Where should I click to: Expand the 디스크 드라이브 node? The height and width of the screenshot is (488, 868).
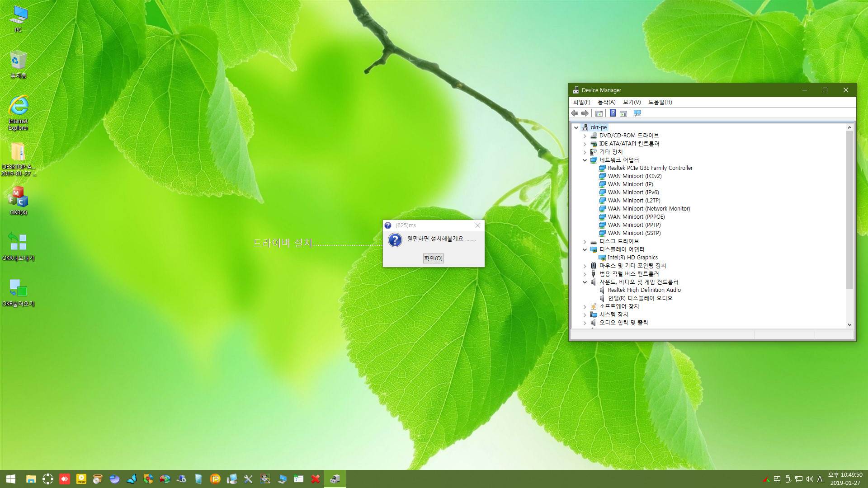click(x=585, y=241)
